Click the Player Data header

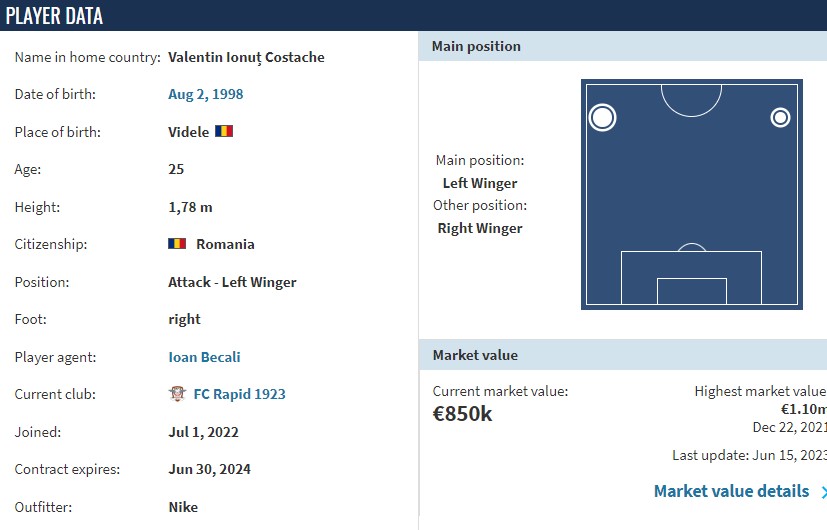click(x=54, y=16)
